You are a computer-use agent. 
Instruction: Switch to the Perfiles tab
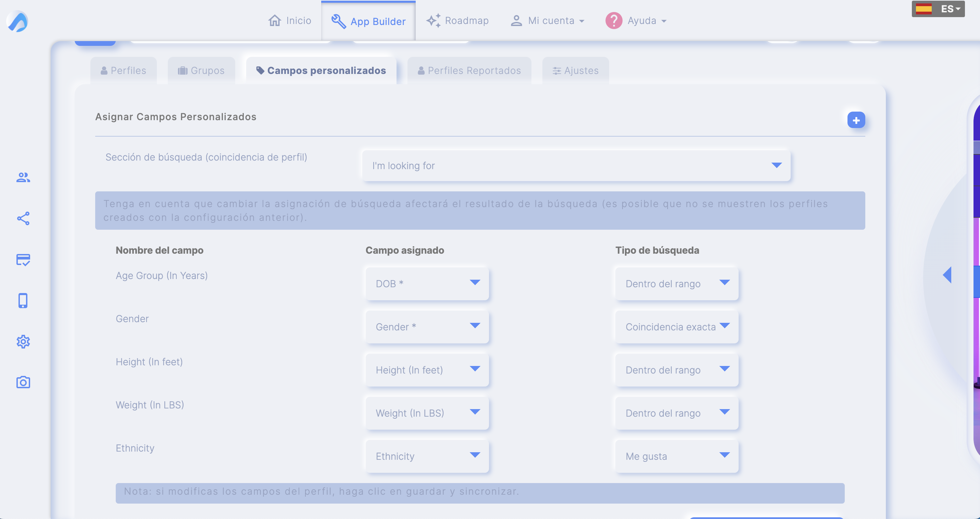point(123,71)
